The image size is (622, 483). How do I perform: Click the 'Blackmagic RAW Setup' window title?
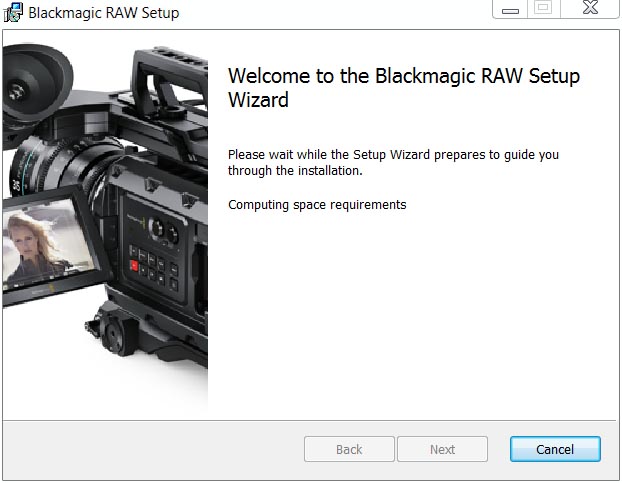pyautogui.click(x=104, y=13)
